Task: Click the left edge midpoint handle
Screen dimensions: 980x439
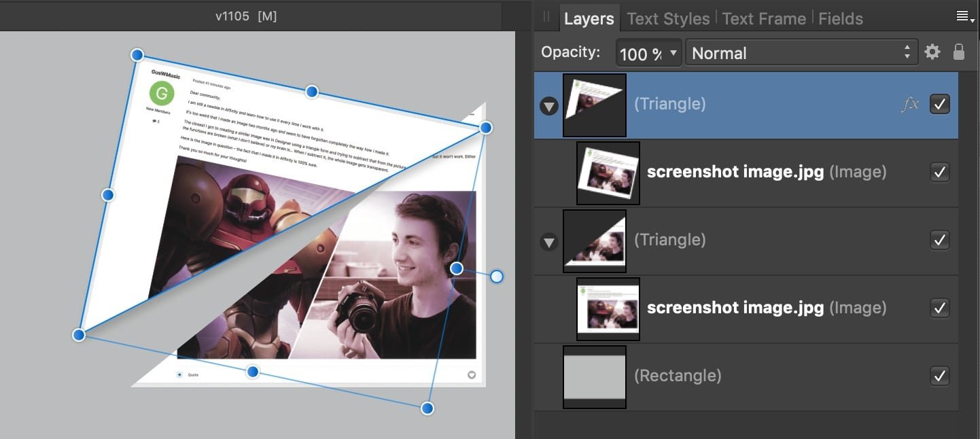Action: click(x=107, y=196)
